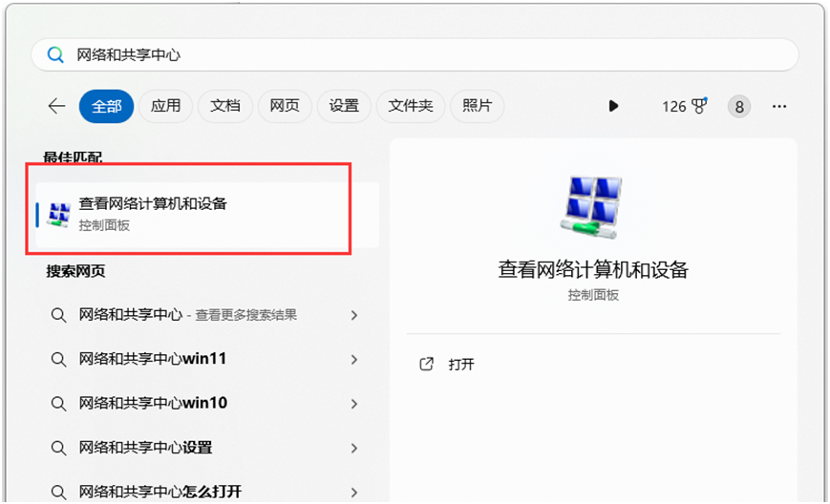Click magnifier icon beside 网络和共享中心怎么打开
Screen dimensions: 830x504
58,493
